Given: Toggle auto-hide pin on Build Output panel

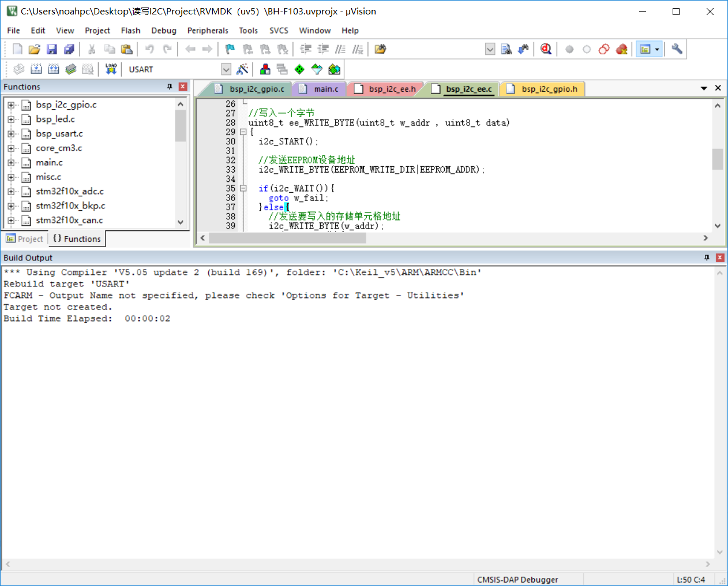Looking at the screenshot, I should click(707, 257).
